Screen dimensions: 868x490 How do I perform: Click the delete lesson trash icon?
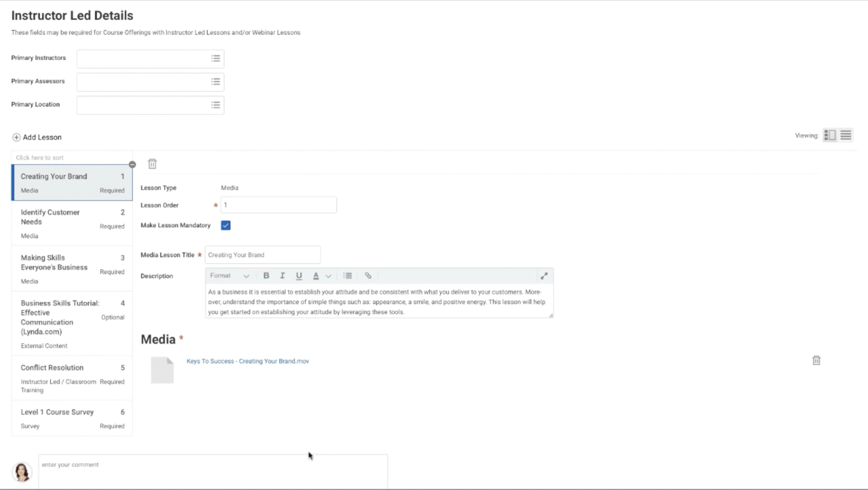click(x=152, y=164)
